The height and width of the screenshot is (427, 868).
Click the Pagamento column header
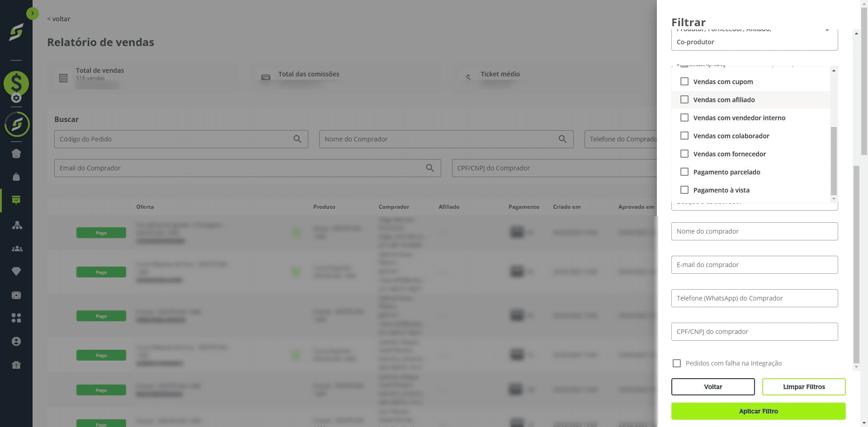(524, 207)
